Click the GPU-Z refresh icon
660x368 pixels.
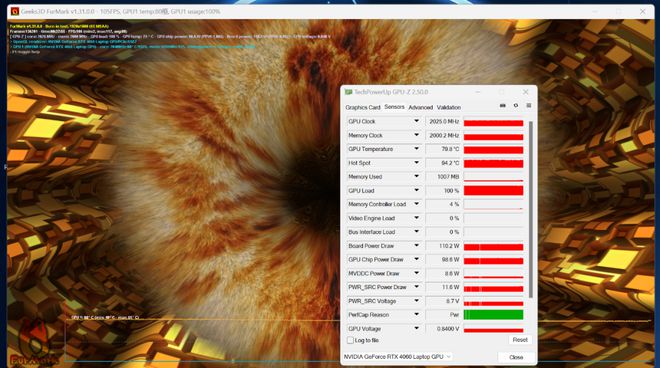coord(516,106)
